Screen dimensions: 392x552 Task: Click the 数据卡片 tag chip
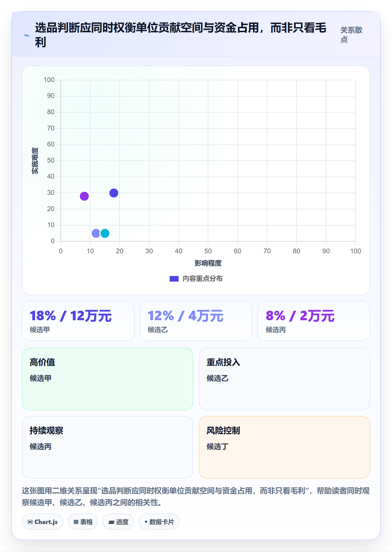click(x=159, y=521)
